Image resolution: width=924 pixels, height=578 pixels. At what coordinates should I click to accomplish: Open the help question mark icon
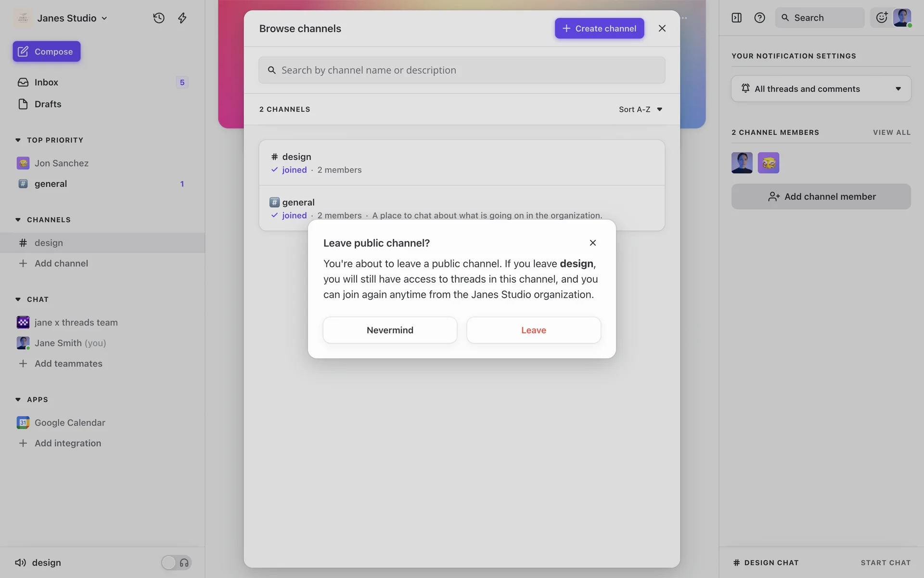click(759, 18)
